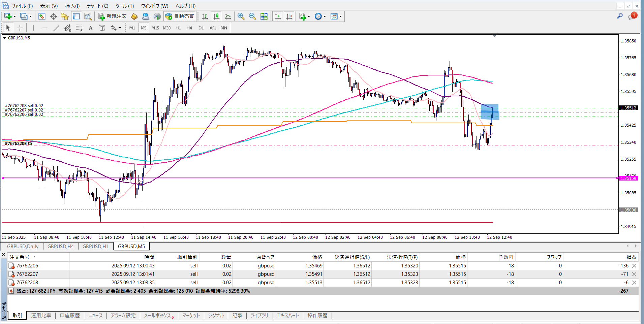Image resolution: width=644 pixels, height=324 pixels.
Task: Open the chart templates dropdown
Action: click(341, 17)
